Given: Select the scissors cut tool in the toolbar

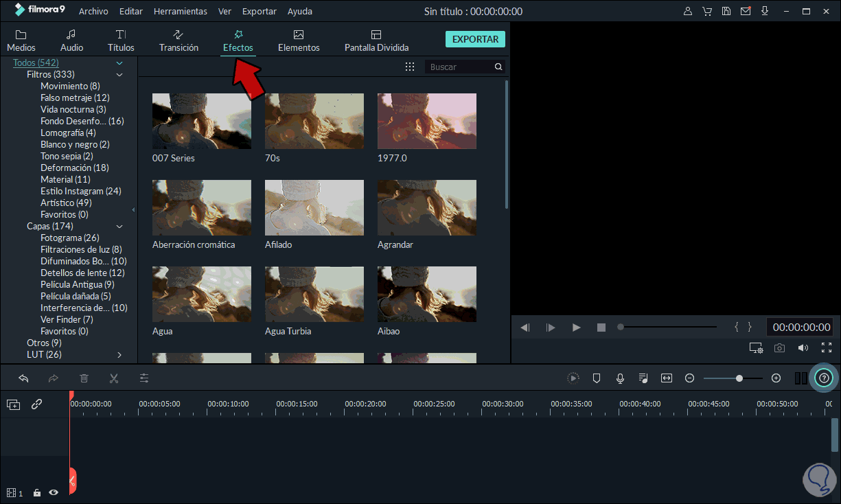Looking at the screenshot, I should 114,378.
